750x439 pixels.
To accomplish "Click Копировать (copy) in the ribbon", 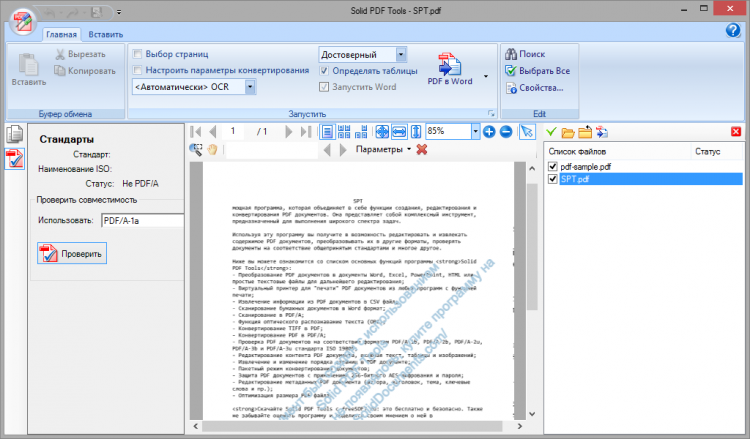I will [x=85, y=71].
